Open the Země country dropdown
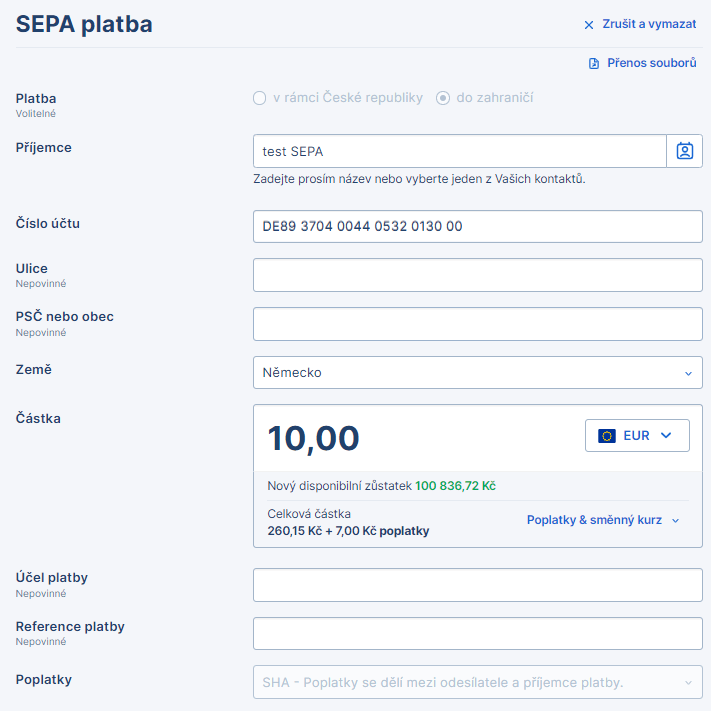The width and height of the screenshot is (711, 711). click(477, 372)
